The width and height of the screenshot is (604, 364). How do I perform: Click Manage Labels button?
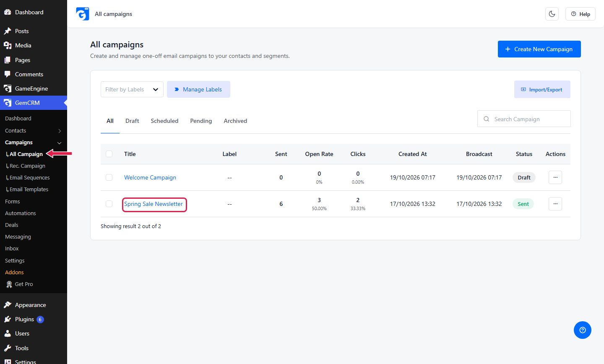(x=198, y=89)
